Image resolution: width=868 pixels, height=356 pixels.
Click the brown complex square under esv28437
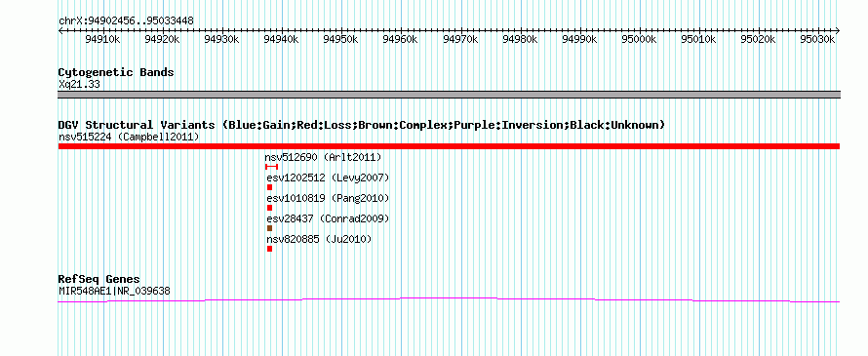269,228
